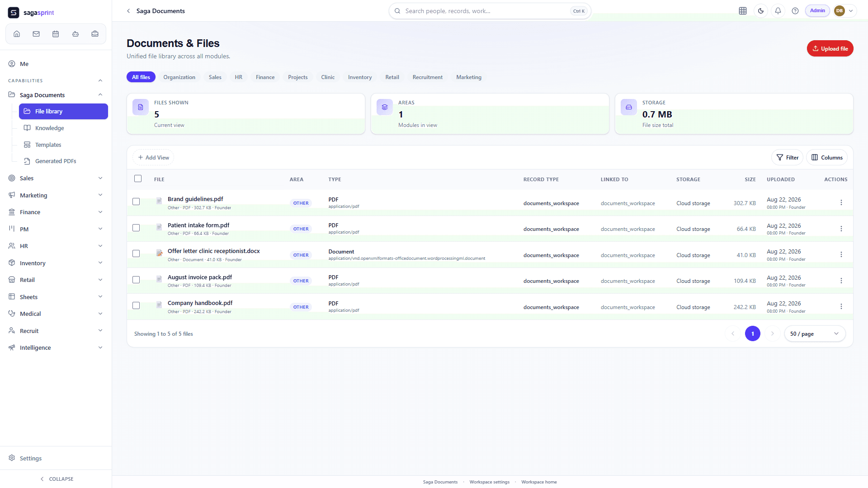
Task: Click the file icon of Offer letter docx
Action: [159, 253]
